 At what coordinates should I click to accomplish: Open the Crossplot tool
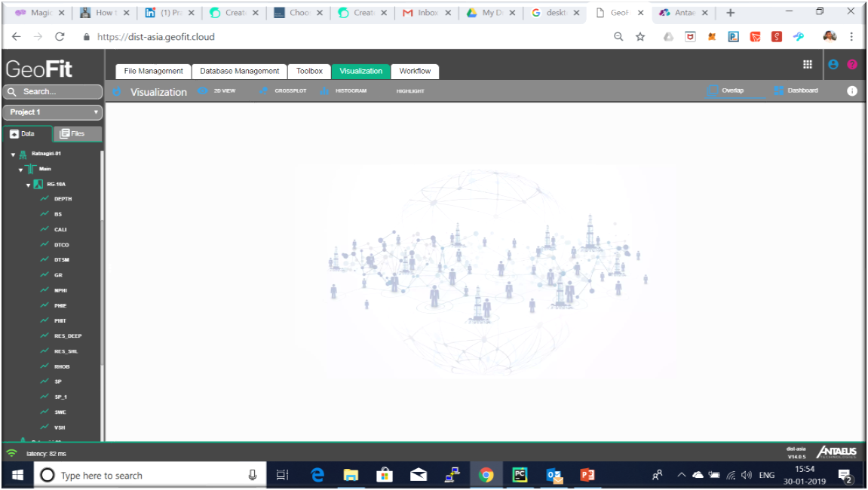pos(282,90)
